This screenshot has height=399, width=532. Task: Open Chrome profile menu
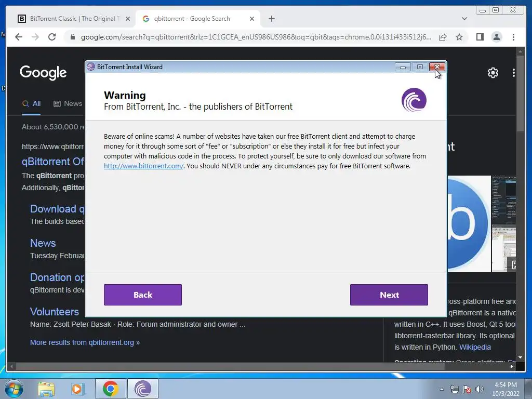coord(496,37)
